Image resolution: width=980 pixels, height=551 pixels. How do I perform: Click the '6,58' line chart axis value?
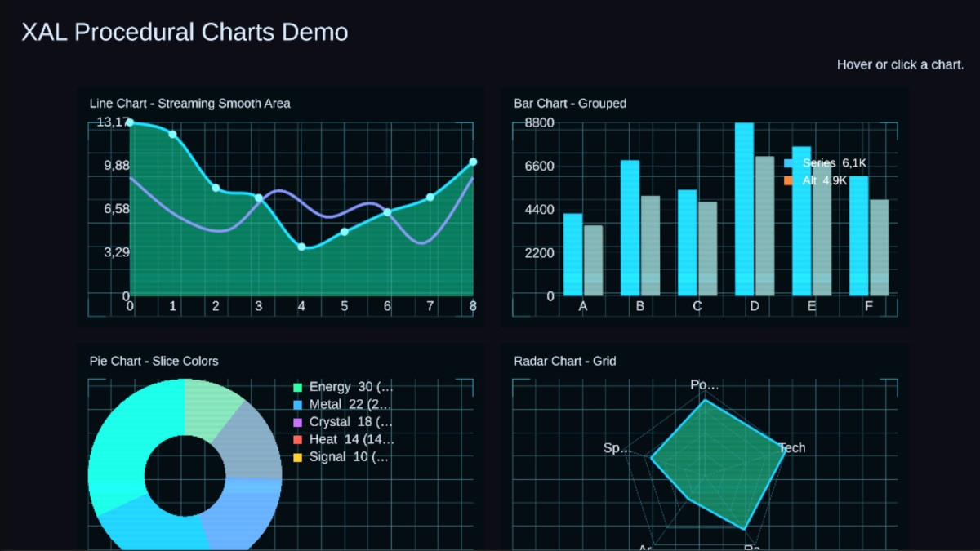pos(117,208)
